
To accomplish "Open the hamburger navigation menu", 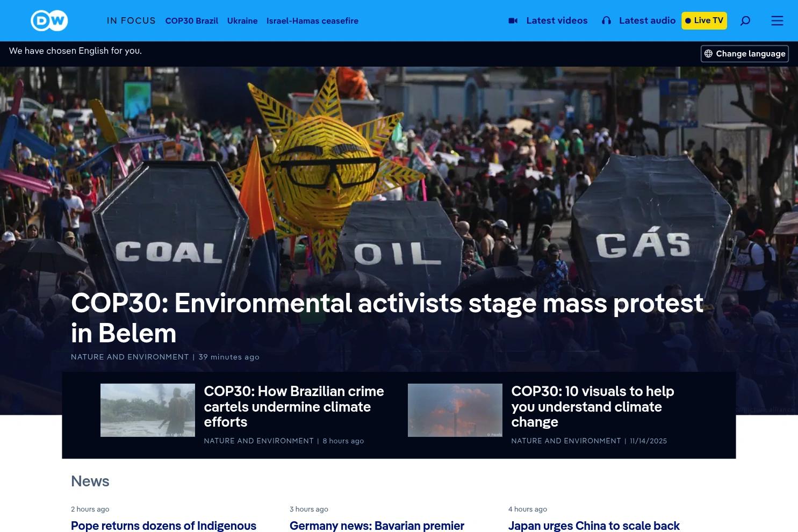I will click(x=777, y=21).
